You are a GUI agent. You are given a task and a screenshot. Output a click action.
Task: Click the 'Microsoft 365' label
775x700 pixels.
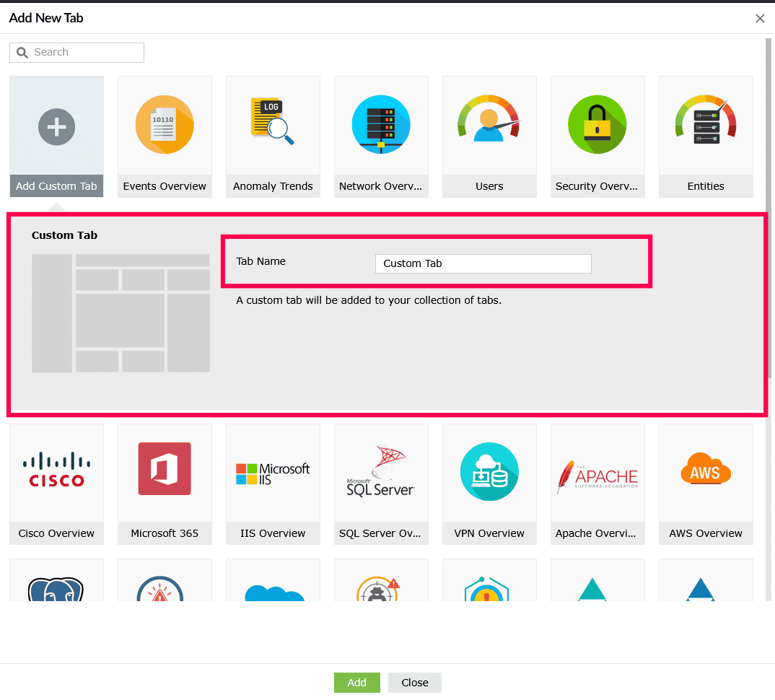click(165, 533)
